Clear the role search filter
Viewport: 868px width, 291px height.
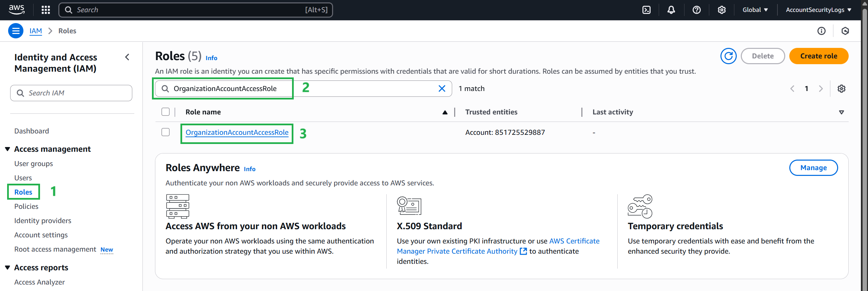(442, 89)
